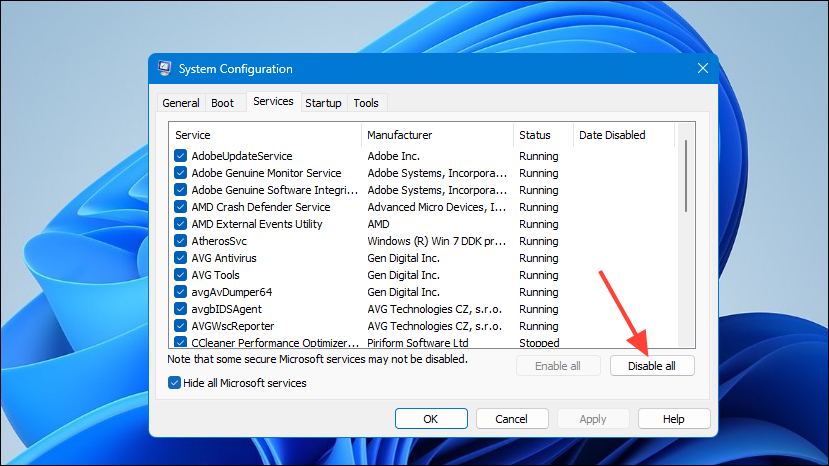
Task: Click the System Configuration title bar icon
Action: [x=164, y=68]
